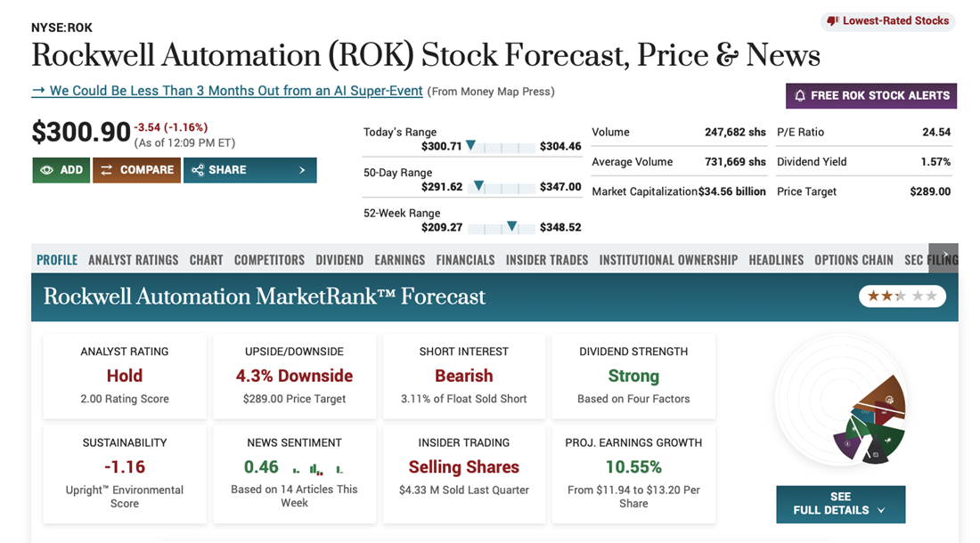Click the MarketRank star rating badge
980x543 pixels.
point(902,296)
